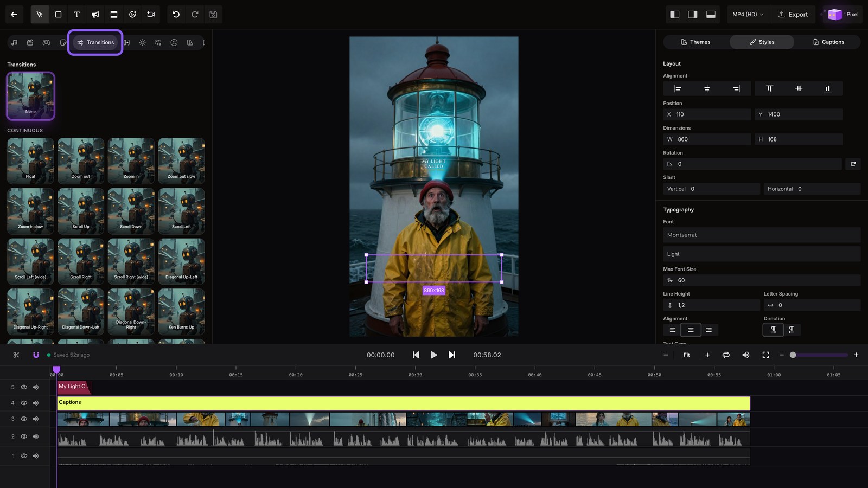Click the Export button
The width and height of the screenshot is (868, 488).
click(793, 15)
